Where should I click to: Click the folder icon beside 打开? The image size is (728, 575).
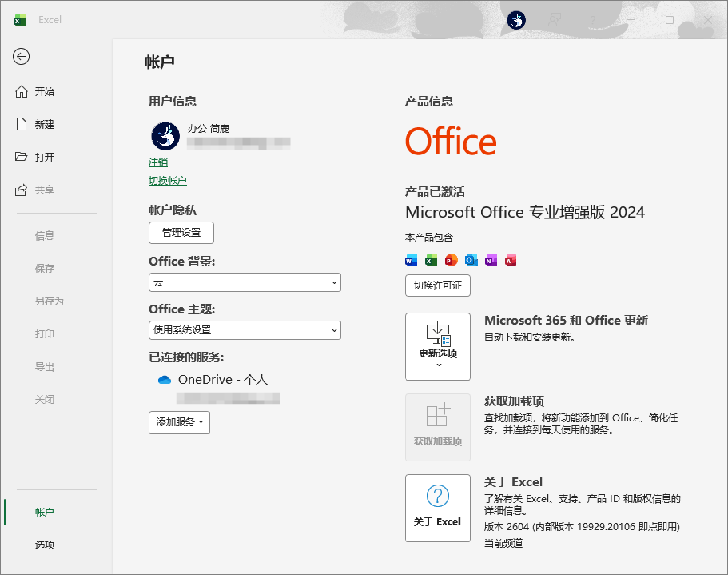point(21,156)
